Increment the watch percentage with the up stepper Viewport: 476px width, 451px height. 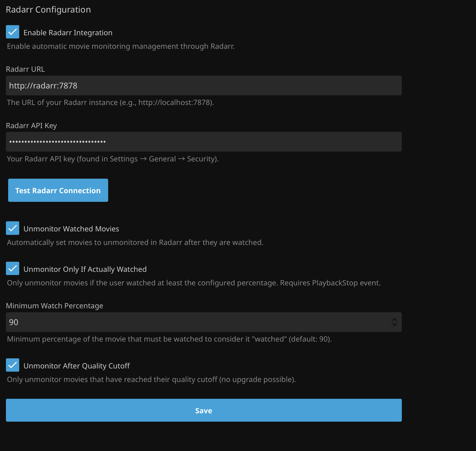pyautogui.click(x=394, y=319)
